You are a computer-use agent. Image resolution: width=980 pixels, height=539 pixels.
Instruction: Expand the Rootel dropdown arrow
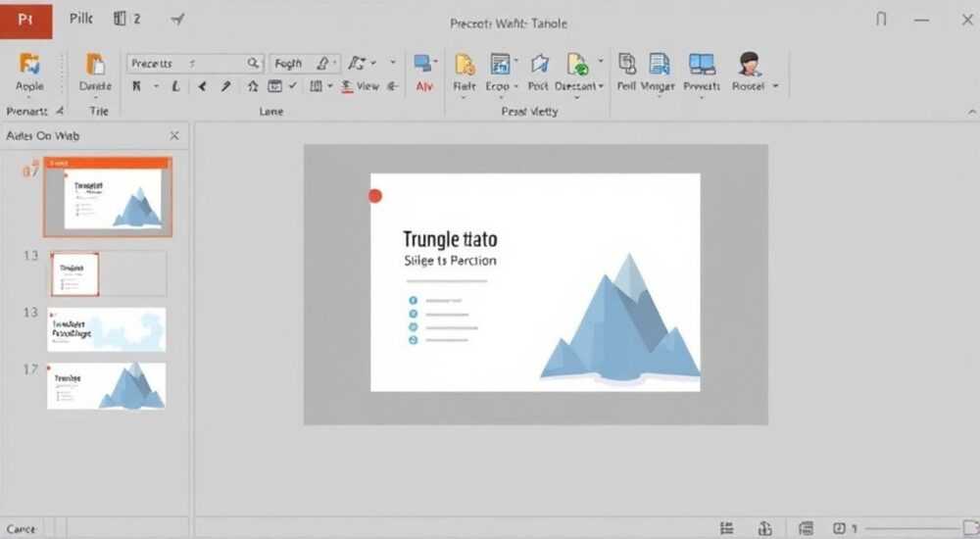coord(775,86)
